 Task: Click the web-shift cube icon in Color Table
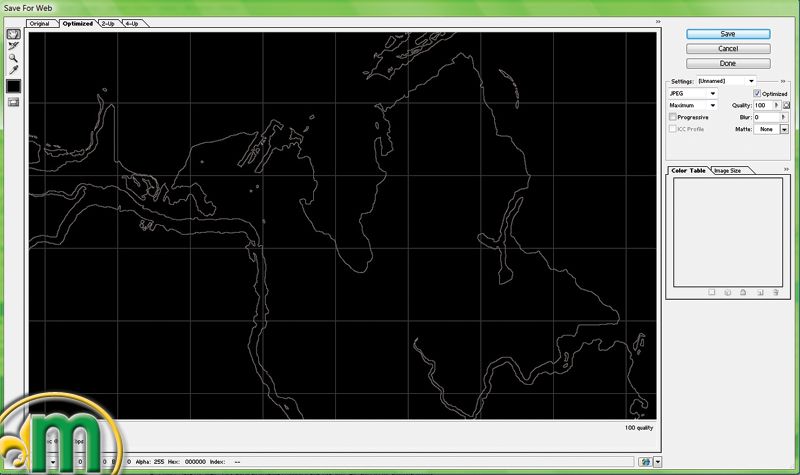[728, 292]
